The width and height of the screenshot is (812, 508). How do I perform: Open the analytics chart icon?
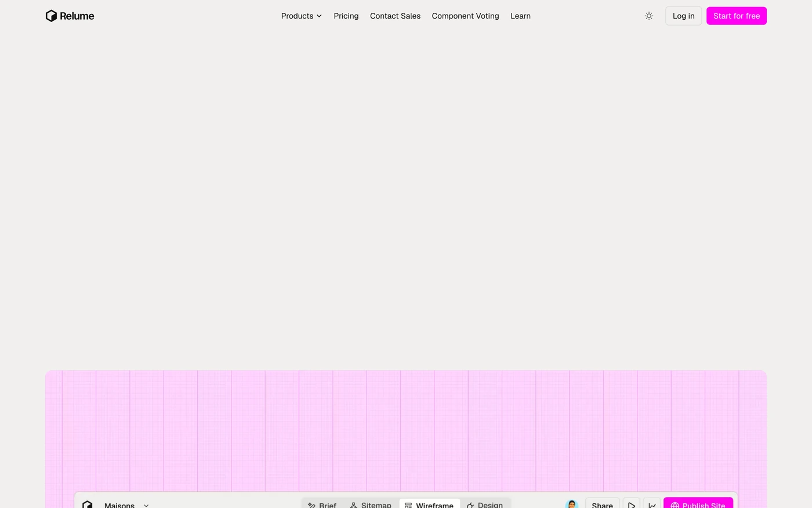click(652, 504)
